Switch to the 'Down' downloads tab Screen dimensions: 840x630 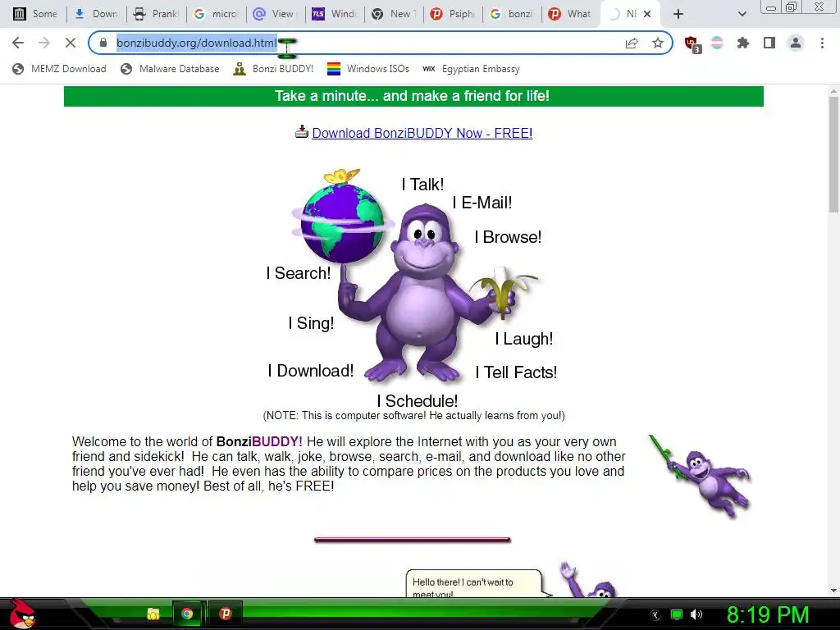click(97, 14)
